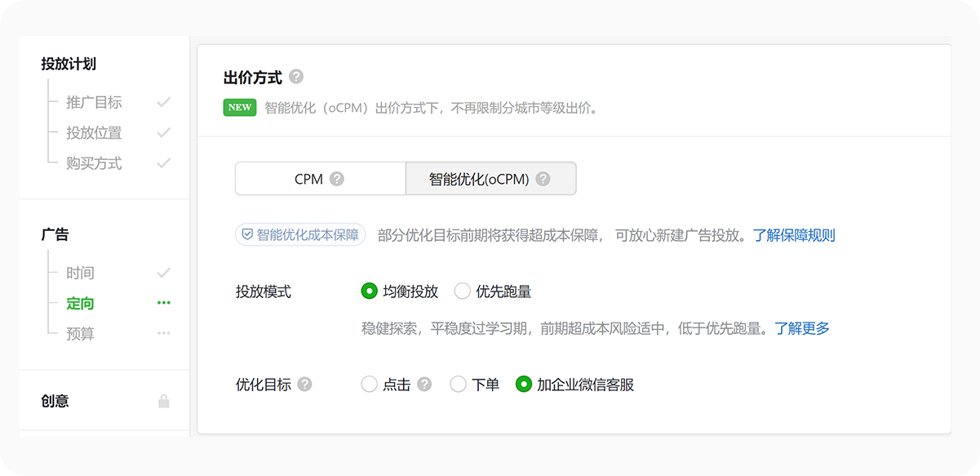Screen dimensions: 980x476
Task: Click text starting 部分优化目标前期
Action: click(x=561, y=235)
